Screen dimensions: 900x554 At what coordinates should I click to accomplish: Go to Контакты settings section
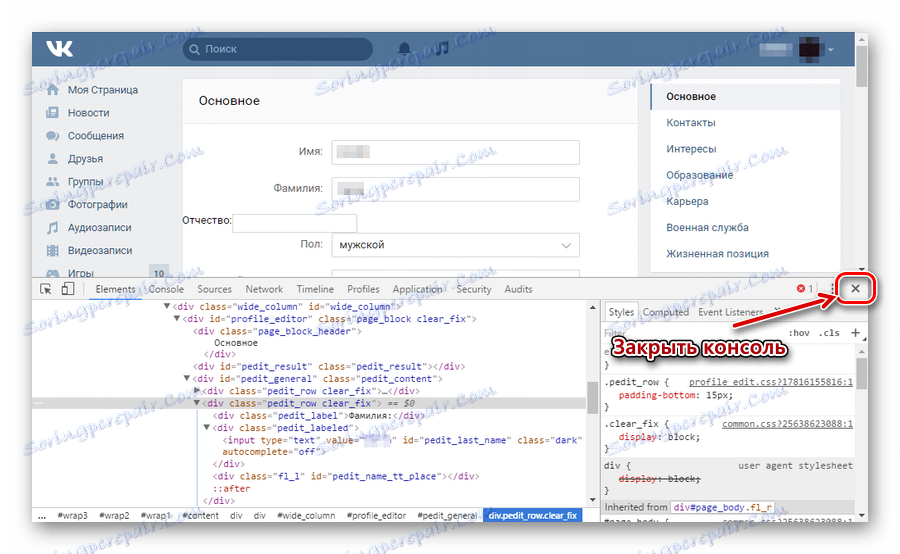tap(690, 123)
